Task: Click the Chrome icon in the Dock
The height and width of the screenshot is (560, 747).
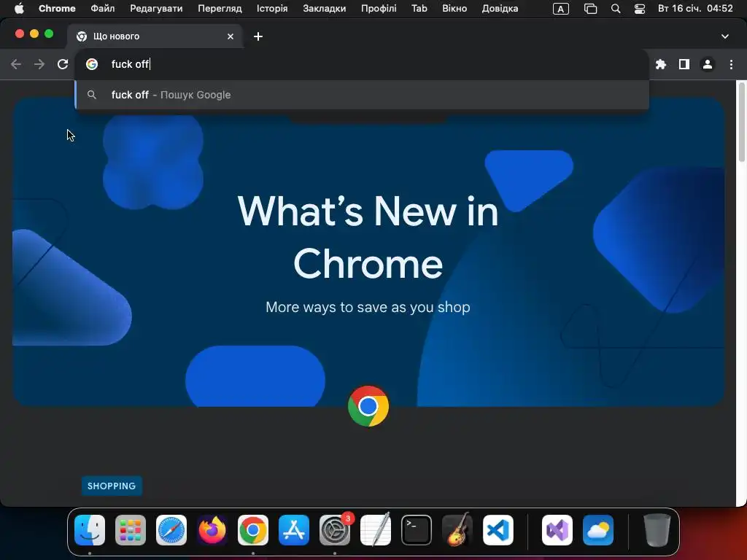Action: click(253, 530)
